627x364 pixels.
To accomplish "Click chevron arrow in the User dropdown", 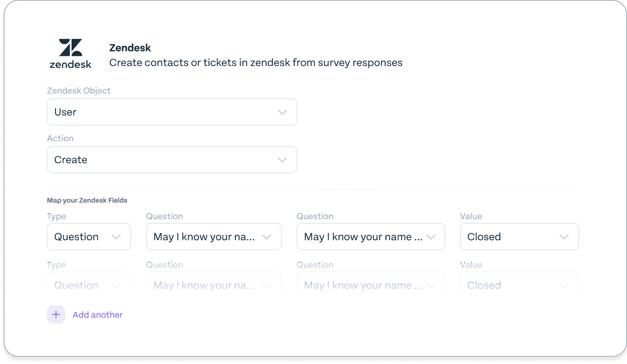I will 282,112.
